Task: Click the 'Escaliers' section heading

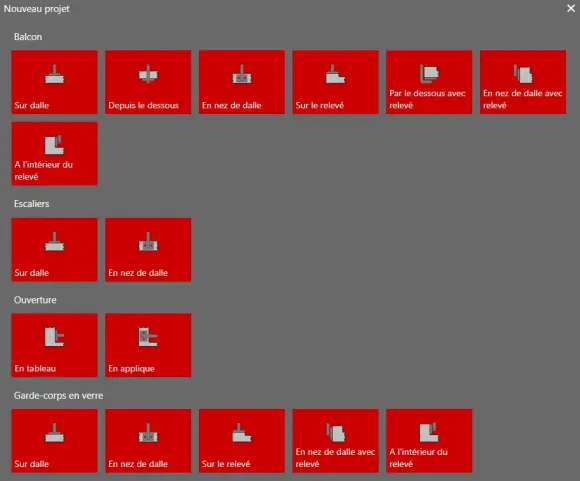Action: [31, 204]
